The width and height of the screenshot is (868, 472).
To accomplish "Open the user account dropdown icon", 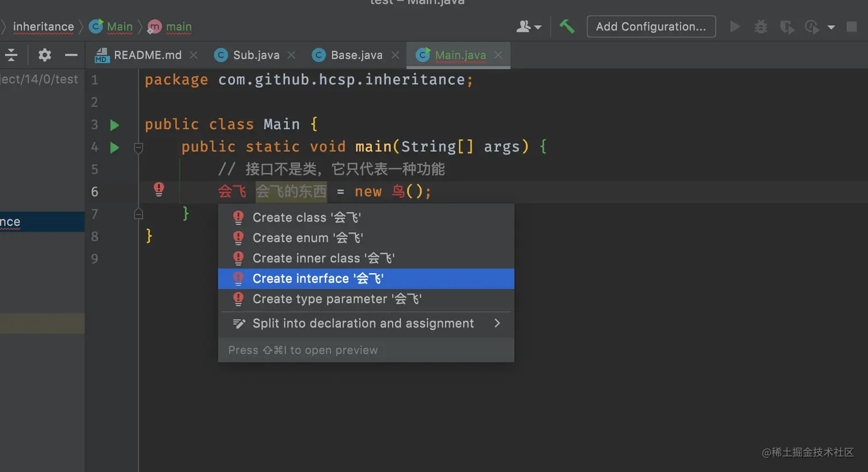I will pyautogui.click(x=529, y=26).
